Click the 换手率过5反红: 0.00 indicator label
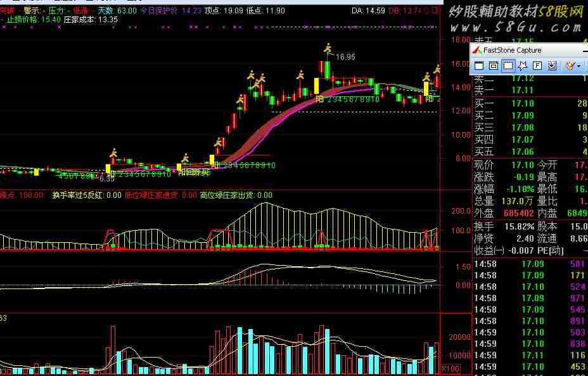The image size is (588, 376). click(87, 195)
